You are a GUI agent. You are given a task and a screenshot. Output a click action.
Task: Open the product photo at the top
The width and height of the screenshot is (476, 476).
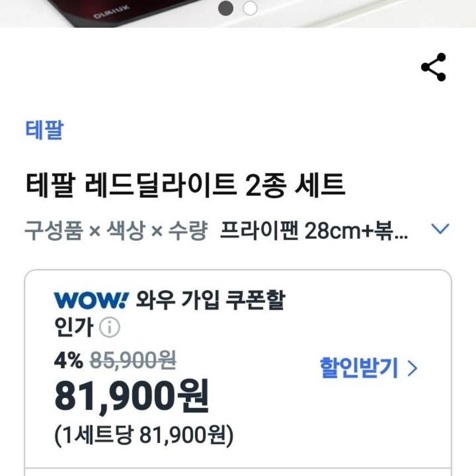[238, 14]
